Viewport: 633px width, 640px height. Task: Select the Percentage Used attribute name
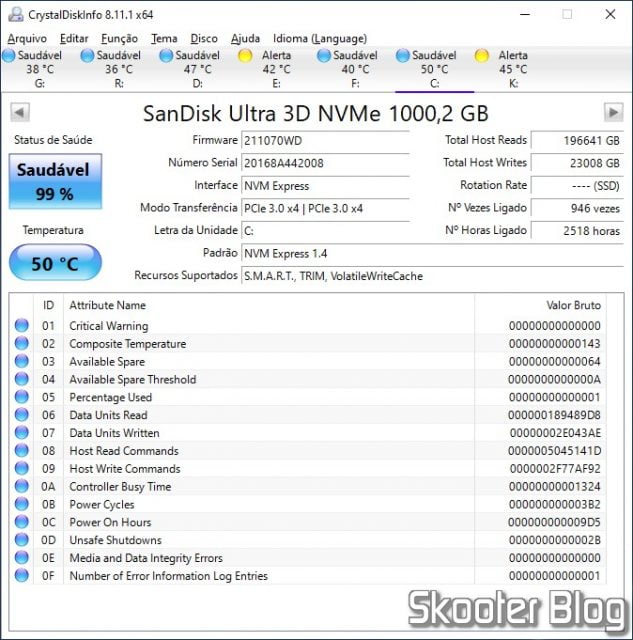click(x=111, y=397)
